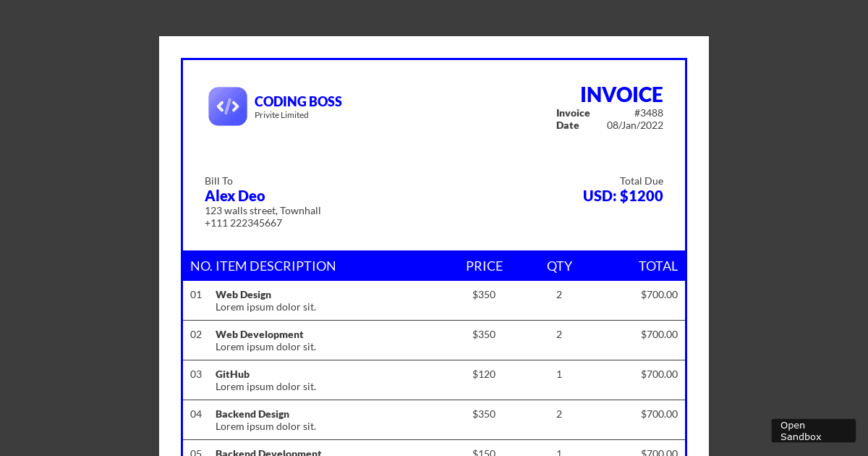Select the Backend Design line item
Screen dimensions: 868x456
[x=252, y=414]
